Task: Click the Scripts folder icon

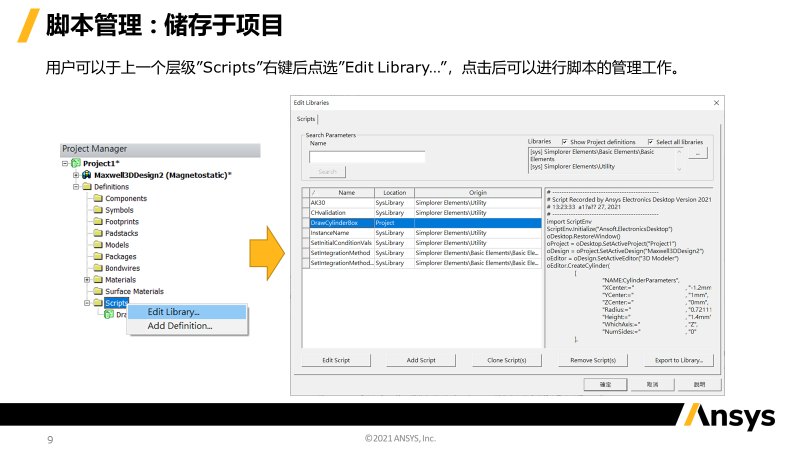Action: 98,303
